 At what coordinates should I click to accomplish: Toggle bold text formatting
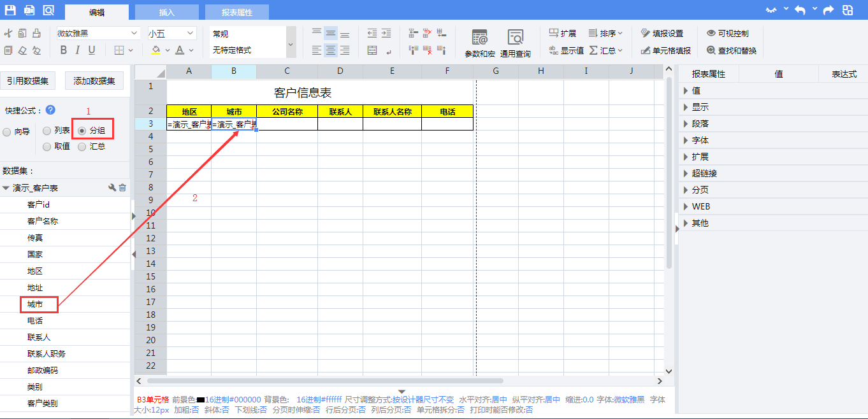63,50
